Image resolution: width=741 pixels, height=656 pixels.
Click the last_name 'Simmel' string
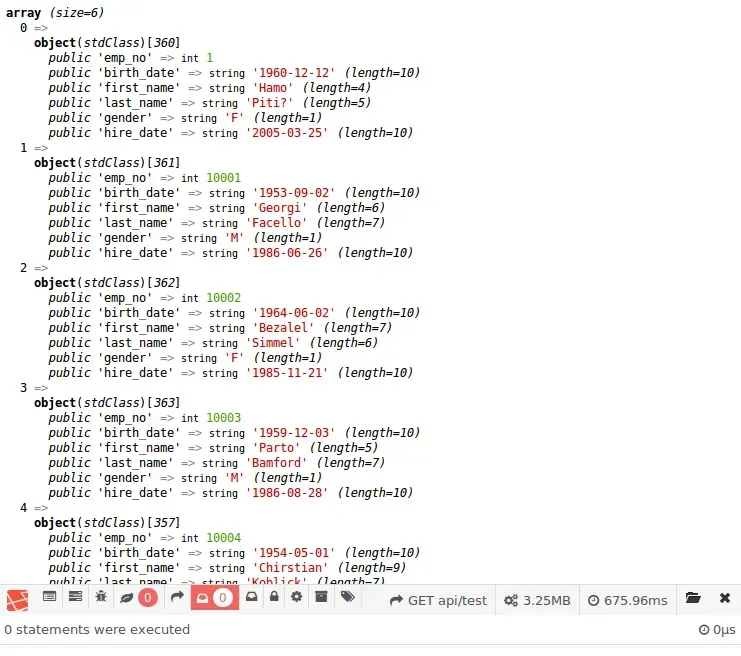(x=273, y=343)
